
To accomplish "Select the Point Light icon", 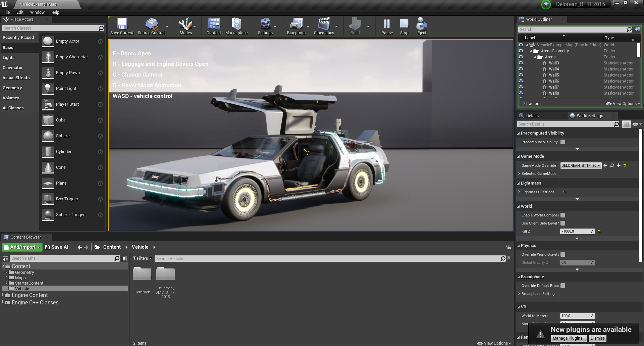I will (48, 89).
